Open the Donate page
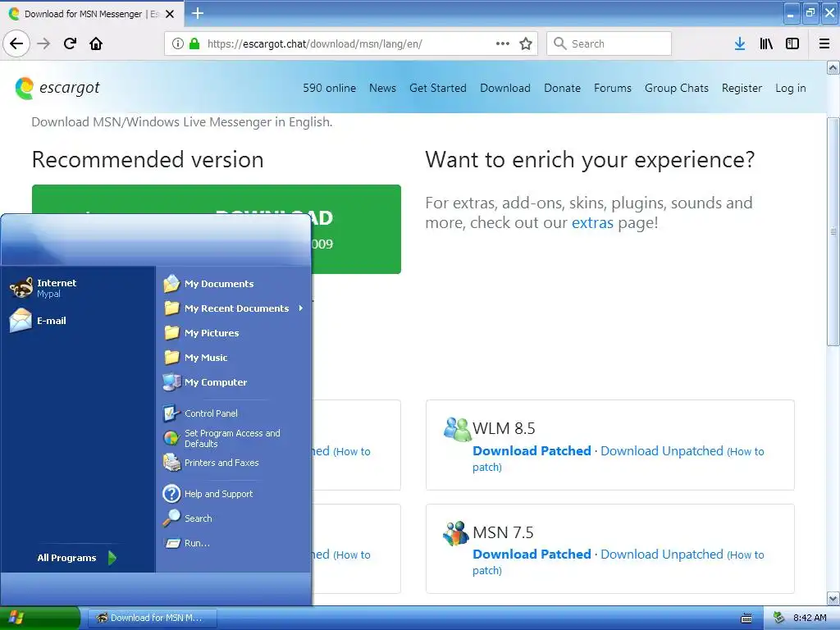Viewport: 840px width, 630px height. [x=562, y=88]
